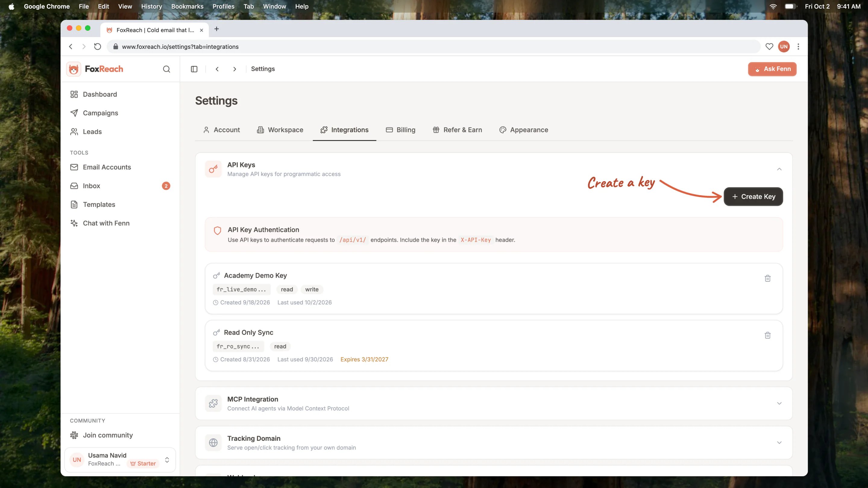
Task: Open the Refer & Earn tab
Action: (x=457, y=130)
